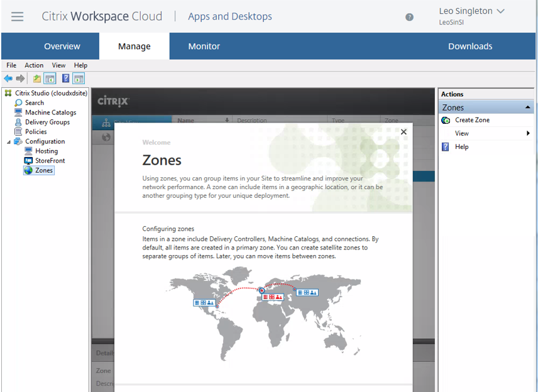This screenshot has height=392, width=538.
Task: Click the Create Zone action icon
Action: (x=446, y=120)
